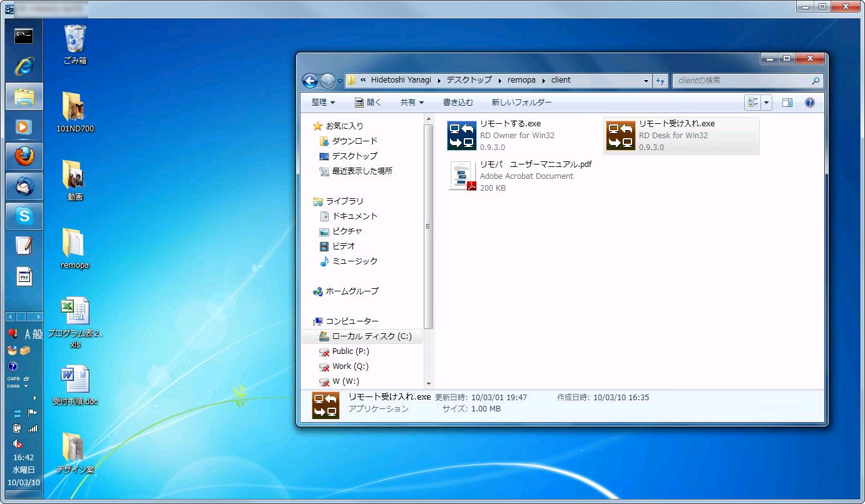Open Command Prompt from the taskbar
The width and height of the screenshot is (865, 504).
click(24, 36)
